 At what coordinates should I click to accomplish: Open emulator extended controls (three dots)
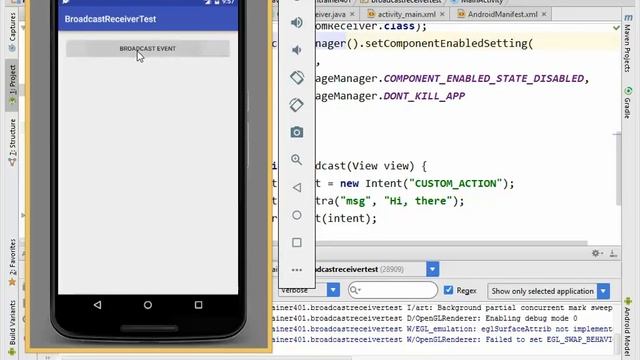point(297,270)
